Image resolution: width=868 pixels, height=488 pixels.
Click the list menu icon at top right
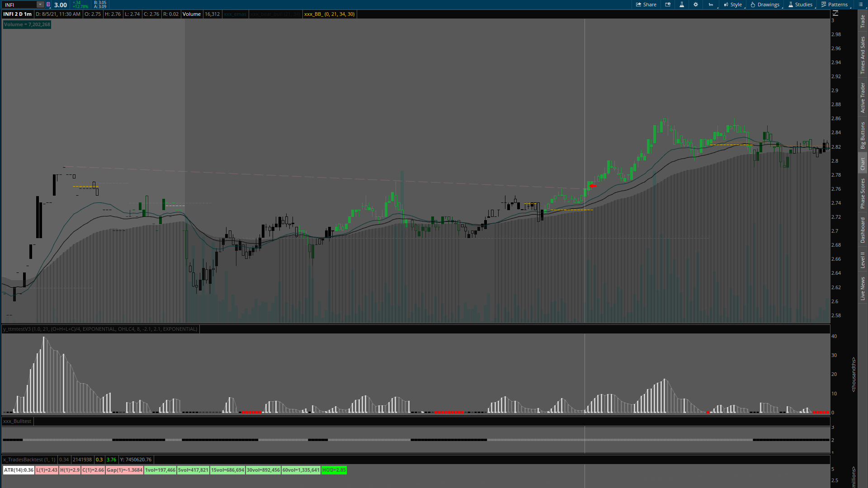(860, 5)
